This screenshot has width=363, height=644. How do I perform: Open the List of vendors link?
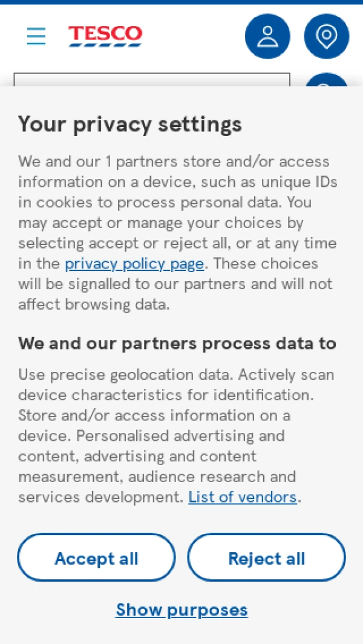coord(243,498)
